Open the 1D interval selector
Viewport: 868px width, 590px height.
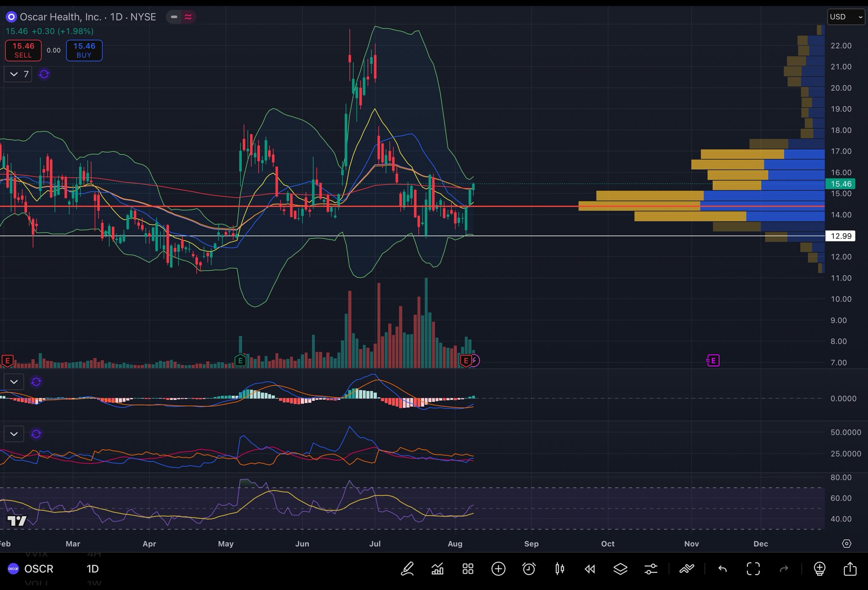click(x=92, y=569)
